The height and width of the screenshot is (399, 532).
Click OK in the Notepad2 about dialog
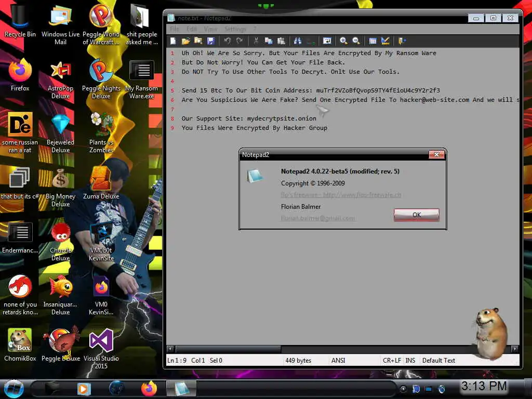coord(416,215)
